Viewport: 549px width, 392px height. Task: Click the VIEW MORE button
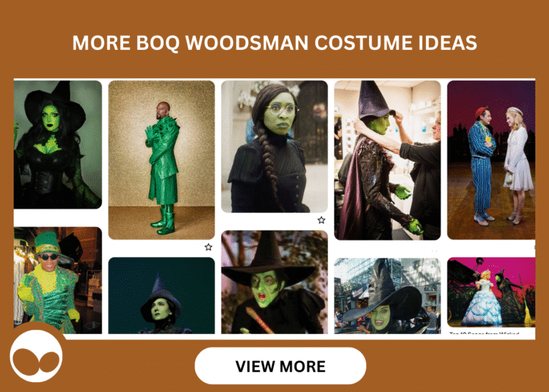280,366
